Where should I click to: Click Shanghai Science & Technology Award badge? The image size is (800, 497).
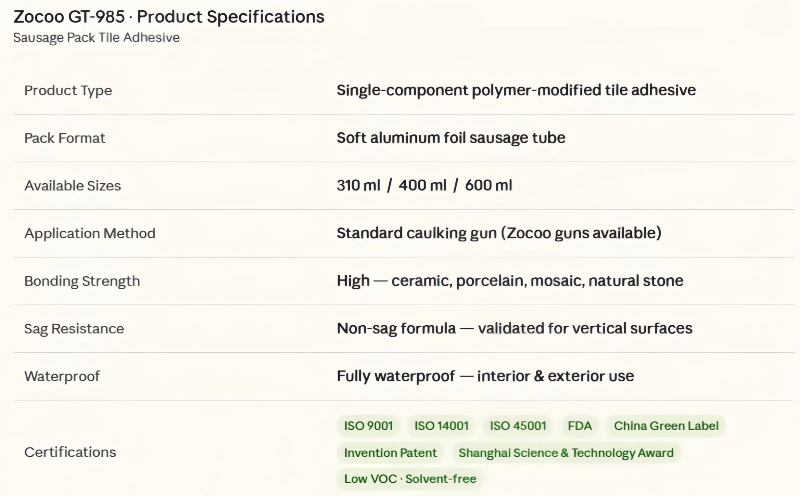click(x=566, y=453)
